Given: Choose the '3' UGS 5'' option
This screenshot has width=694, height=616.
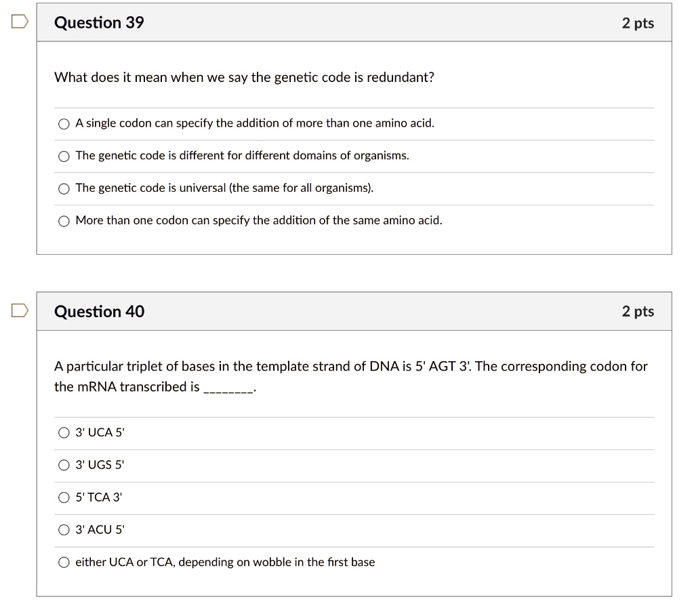Looking at the screenshot, I should pos(64,465).
